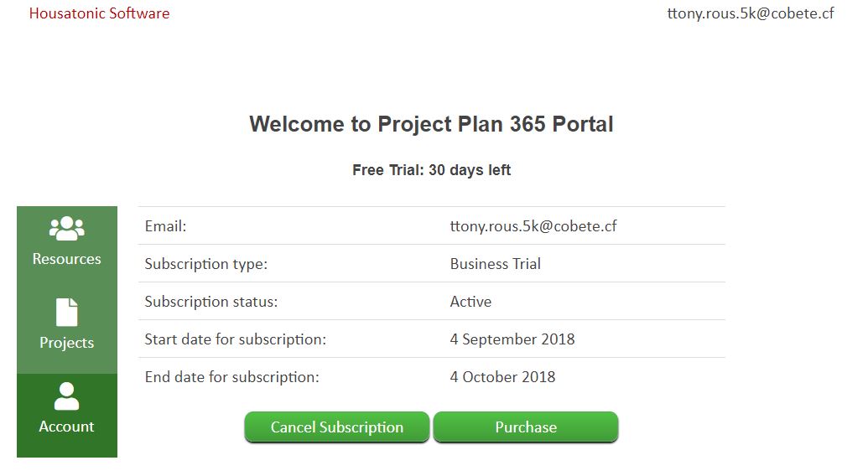Click the End date for subscription label
Screen dimensions: 868x476
[232, 377]
